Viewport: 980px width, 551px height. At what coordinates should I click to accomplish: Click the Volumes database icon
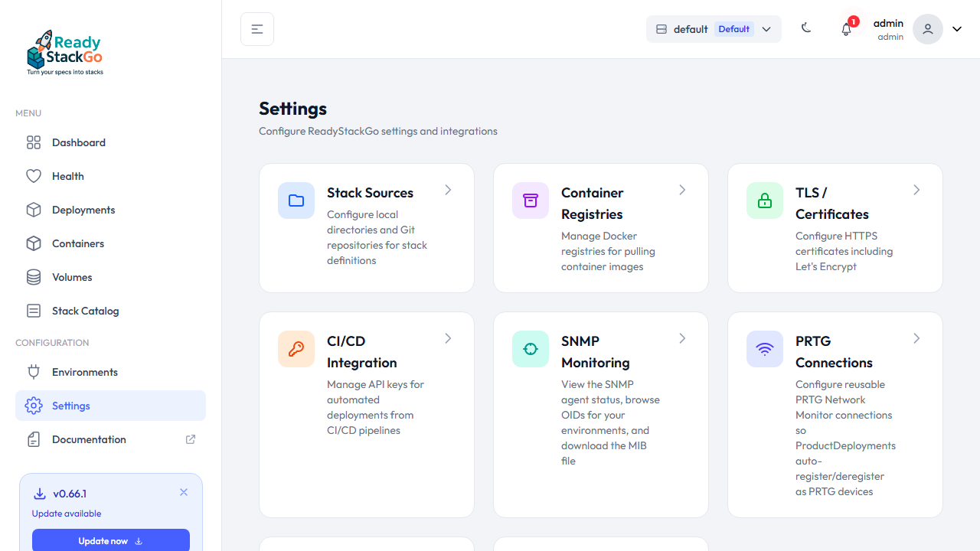pyautogui.click(x=34, y=277)
